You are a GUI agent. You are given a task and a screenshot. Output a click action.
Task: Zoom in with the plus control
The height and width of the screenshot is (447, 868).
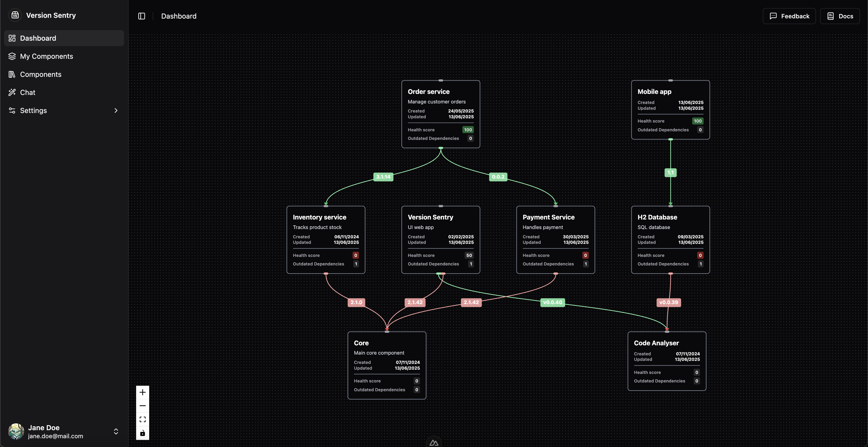click(x=143, y=392)
